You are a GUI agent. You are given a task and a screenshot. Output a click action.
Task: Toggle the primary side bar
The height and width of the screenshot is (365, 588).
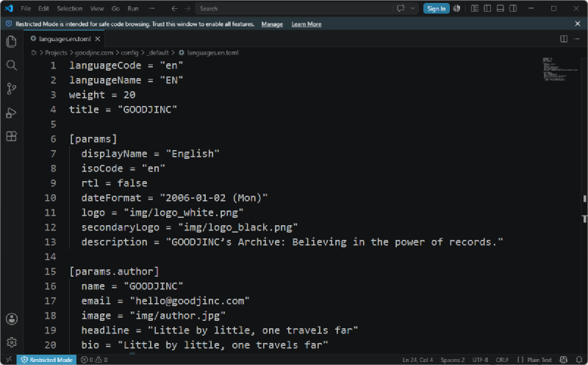click(487, 9)
